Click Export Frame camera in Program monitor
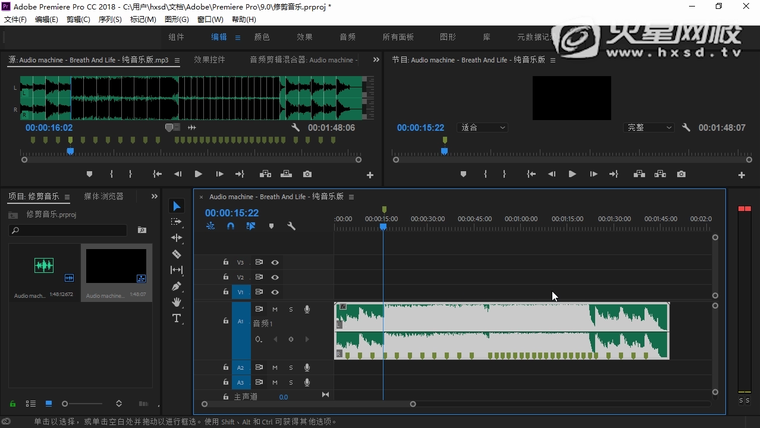This screenshot has height=428, width=760. (681, 174)
